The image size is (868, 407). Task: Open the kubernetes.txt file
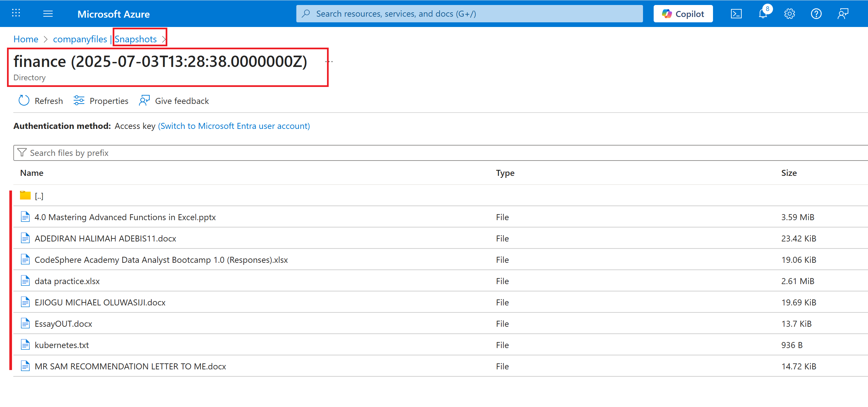(x=62, y=345)
